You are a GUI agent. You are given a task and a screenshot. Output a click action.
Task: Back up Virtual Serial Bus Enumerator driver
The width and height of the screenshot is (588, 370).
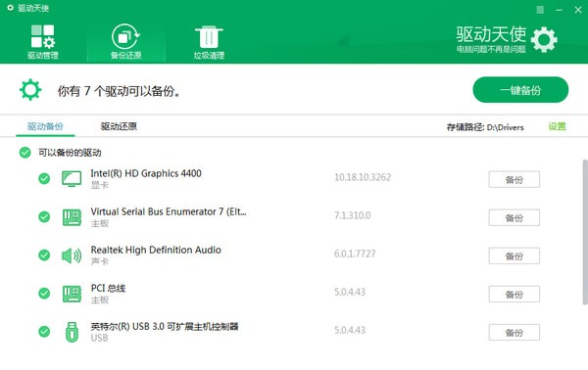(514, 217)
